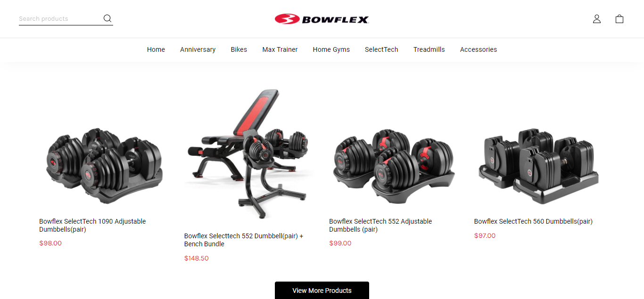Open Bowflex SelectTech 560 Dumbbells(pair) title link
The image size is (644, 299).
[533, 221]
